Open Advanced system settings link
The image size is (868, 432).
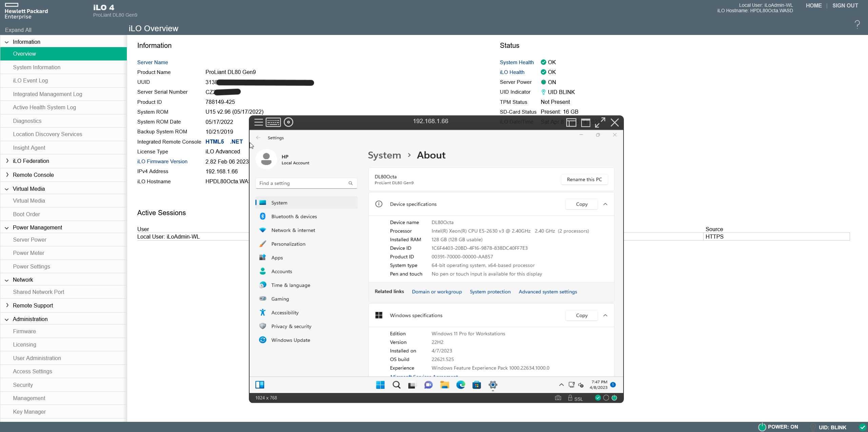[548, 292]
